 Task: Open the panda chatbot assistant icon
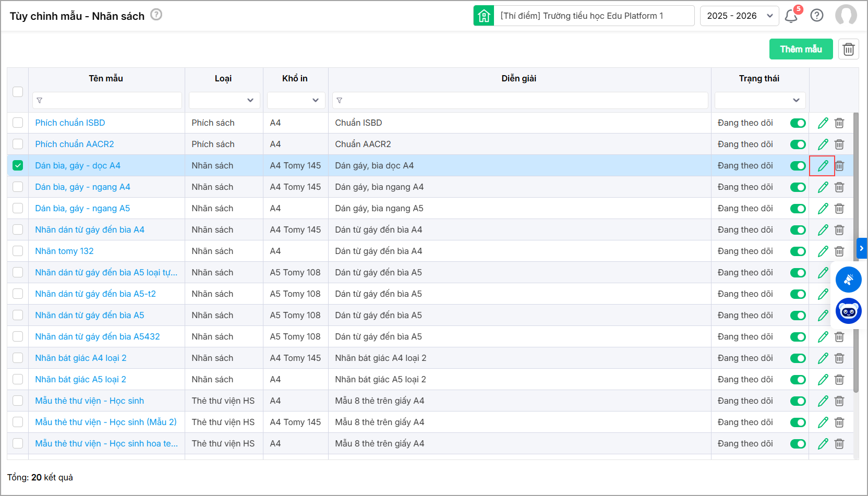point(848,311)
